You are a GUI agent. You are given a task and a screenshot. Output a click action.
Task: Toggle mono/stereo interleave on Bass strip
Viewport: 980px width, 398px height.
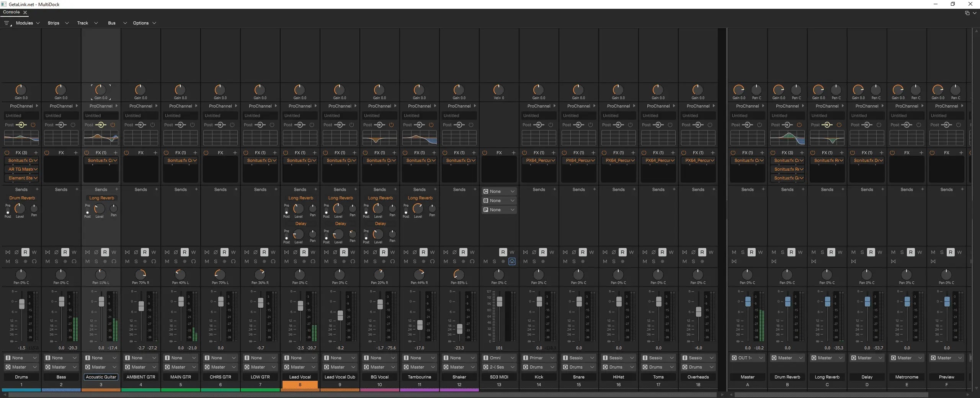pyautogui.click(x=47, y=252)
